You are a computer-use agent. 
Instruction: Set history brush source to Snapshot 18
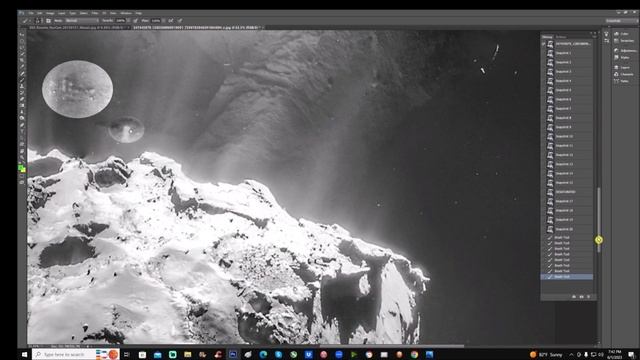coord(543,211)
